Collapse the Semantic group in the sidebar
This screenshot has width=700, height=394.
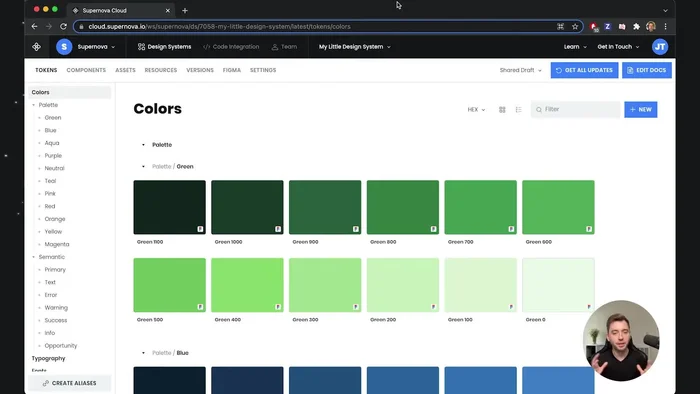pos(33,257)
